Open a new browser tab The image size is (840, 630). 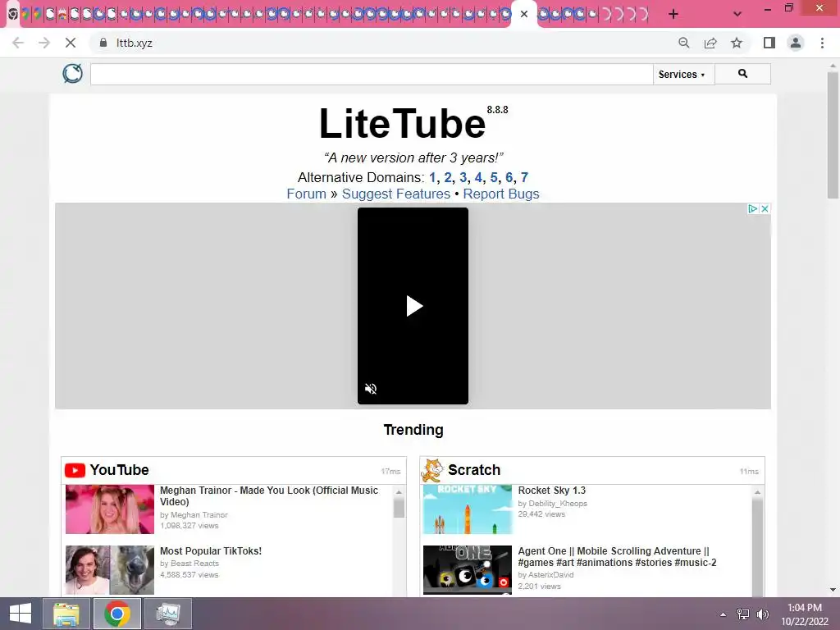pyautogui.click(x=673, y=14)
